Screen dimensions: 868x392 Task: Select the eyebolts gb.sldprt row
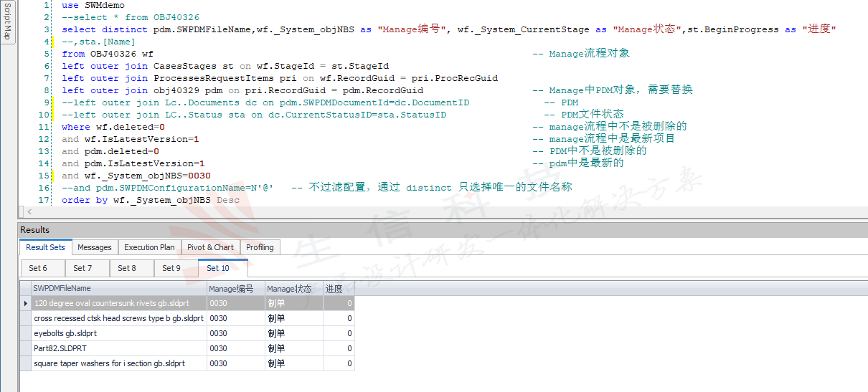pos(119,333)
